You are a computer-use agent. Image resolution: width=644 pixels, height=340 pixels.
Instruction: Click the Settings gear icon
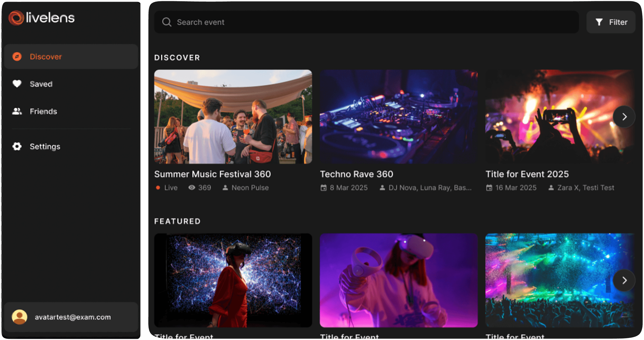click(x=17, y=146)
